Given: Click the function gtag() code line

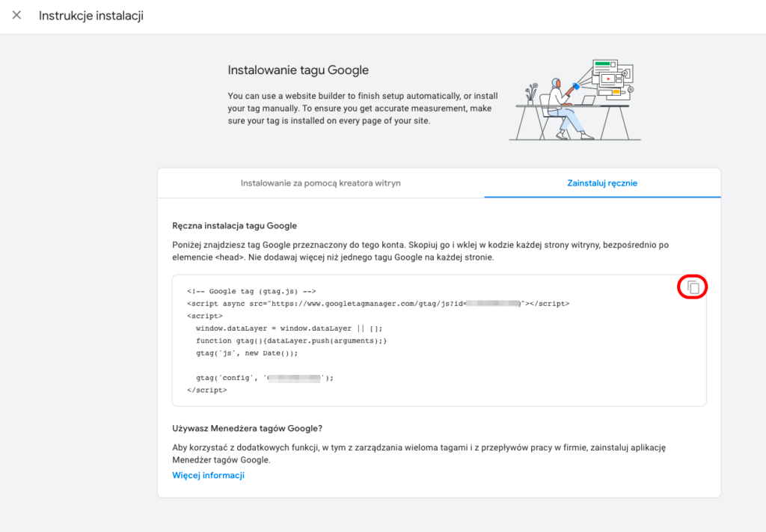Looking at the screenshot, I should pos(291,340).
